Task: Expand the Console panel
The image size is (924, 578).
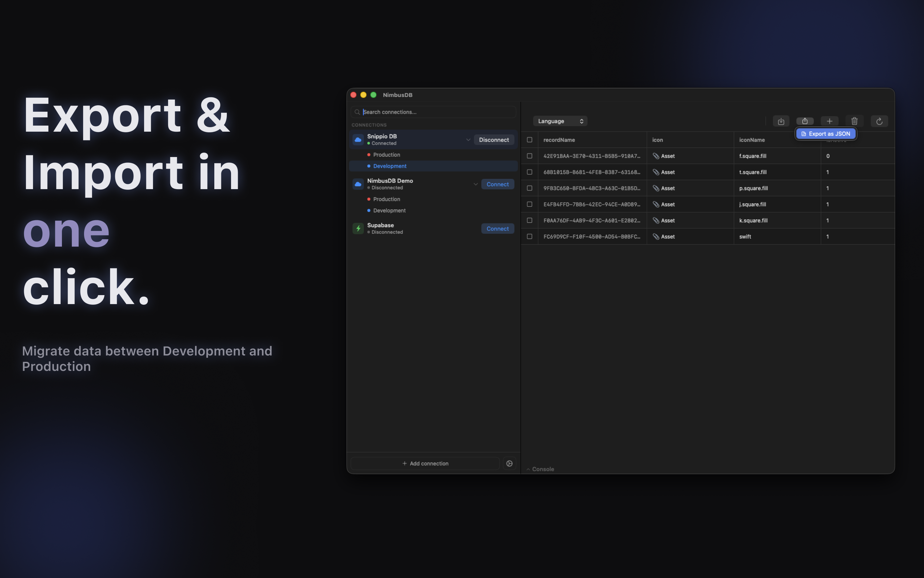Action: pos(540,469)
